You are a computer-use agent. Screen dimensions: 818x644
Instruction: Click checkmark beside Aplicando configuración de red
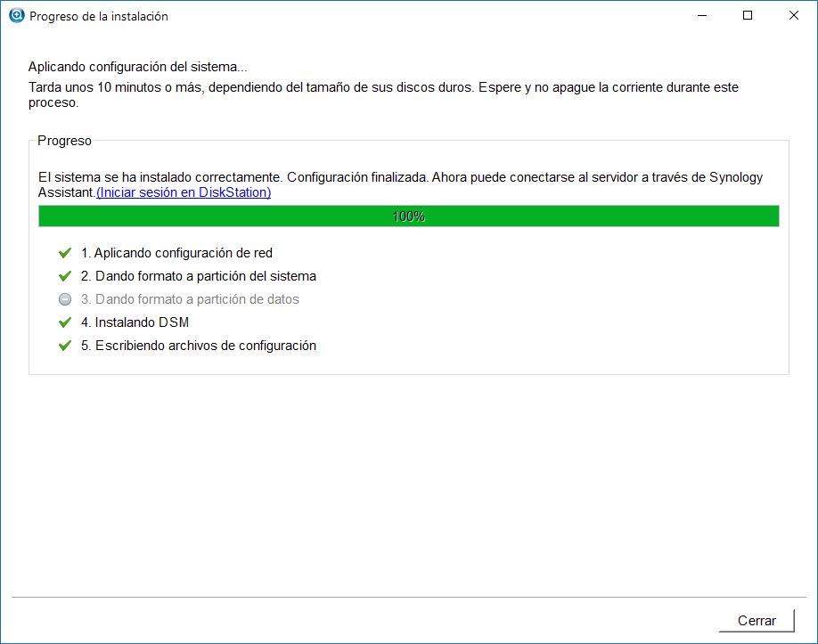point(65,253)
